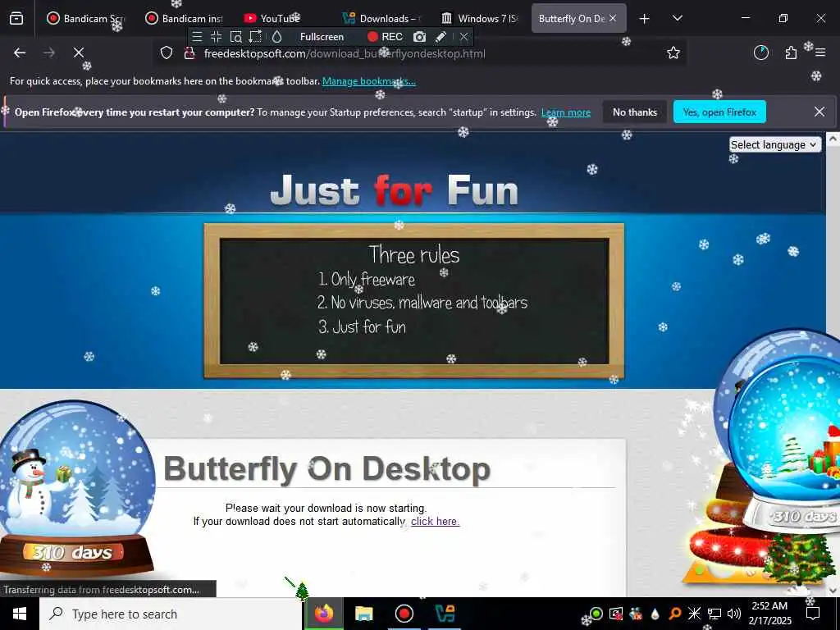Click Bandicam resize capture area icon
Screen dimensions: 840x630
(x=256, y=36)
